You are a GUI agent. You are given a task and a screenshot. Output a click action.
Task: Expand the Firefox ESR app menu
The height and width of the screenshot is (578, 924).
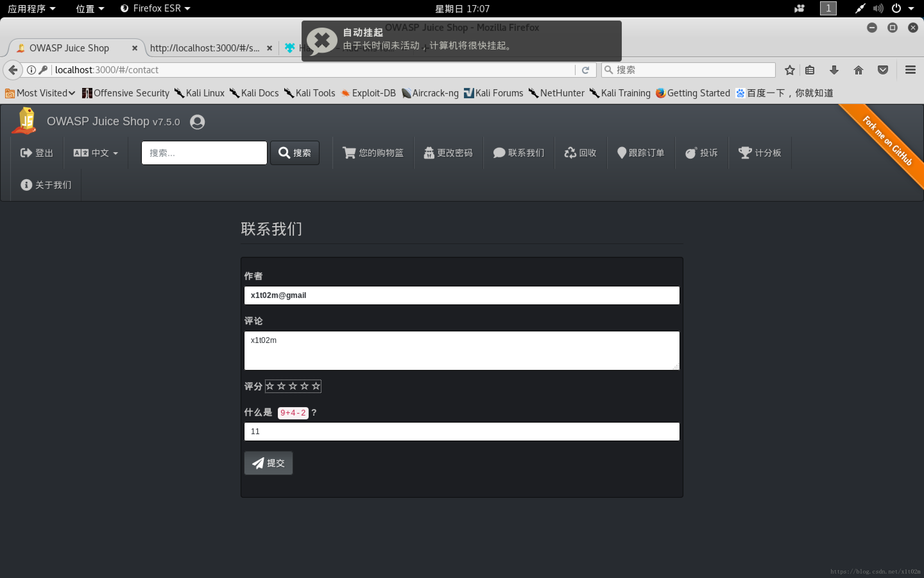pos(155,8)
